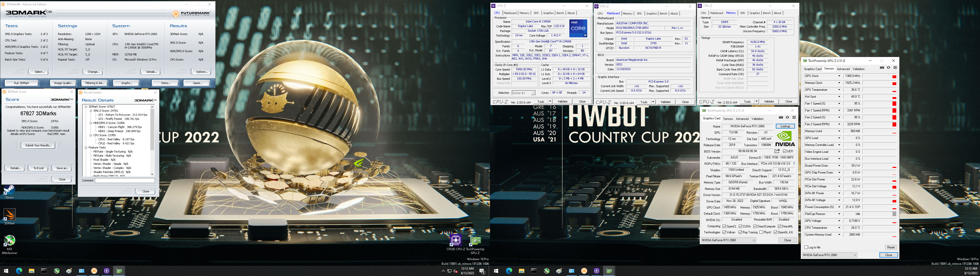The width and height of the screenshot is (980, 276).
Task: Toggle the CUDA checkbox
Action: (x=741, y=226)
